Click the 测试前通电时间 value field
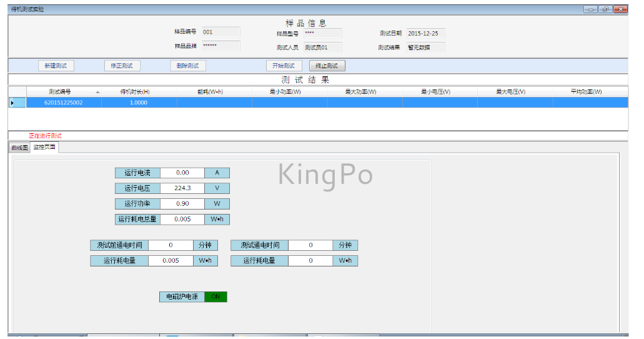 [171, 245]
